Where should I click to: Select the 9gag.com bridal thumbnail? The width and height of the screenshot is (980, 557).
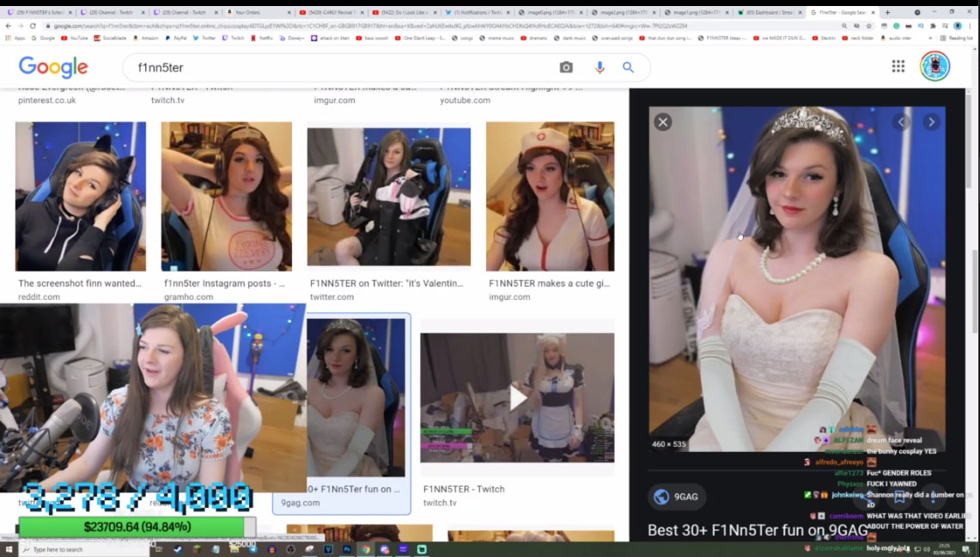[356, 398]
